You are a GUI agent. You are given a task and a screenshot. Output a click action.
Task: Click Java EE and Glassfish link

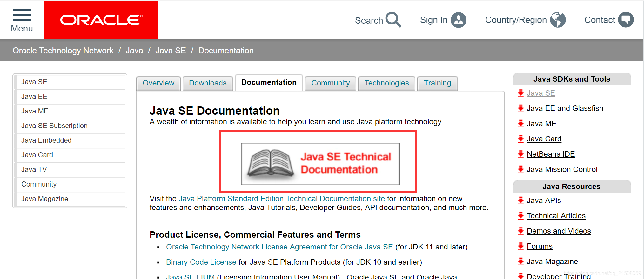[x=565, y=108]
